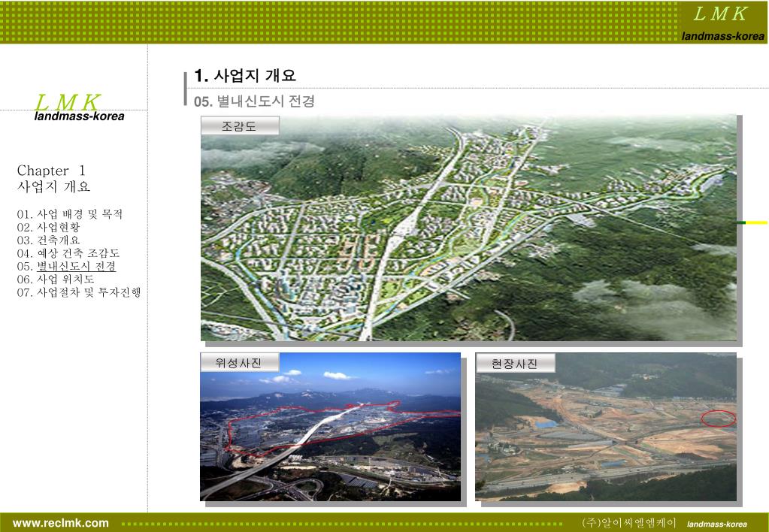Select '07. 사업절차 및 투자진행' in sidebar
769x532 pixels.
point(79,292)
